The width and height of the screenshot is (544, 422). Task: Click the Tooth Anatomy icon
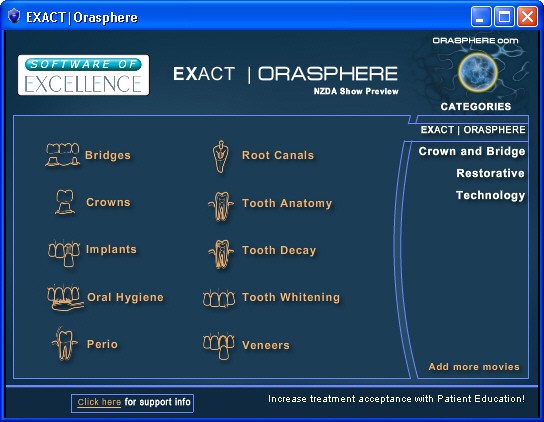[221, 206]
